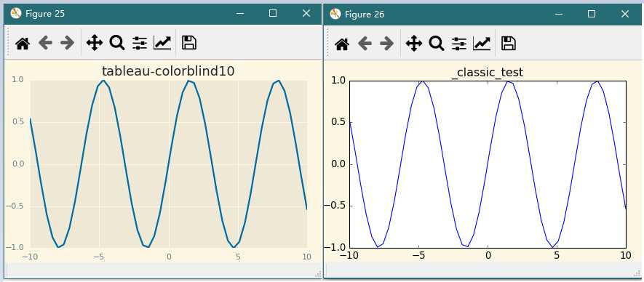
Task: Minimize the Figure 25 window
Action: coord(240,14)
